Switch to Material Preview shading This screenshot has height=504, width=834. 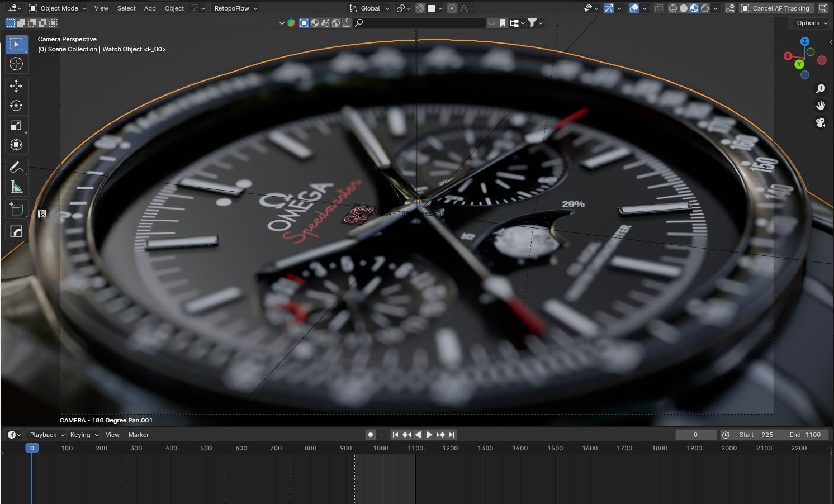coord(694,8)
